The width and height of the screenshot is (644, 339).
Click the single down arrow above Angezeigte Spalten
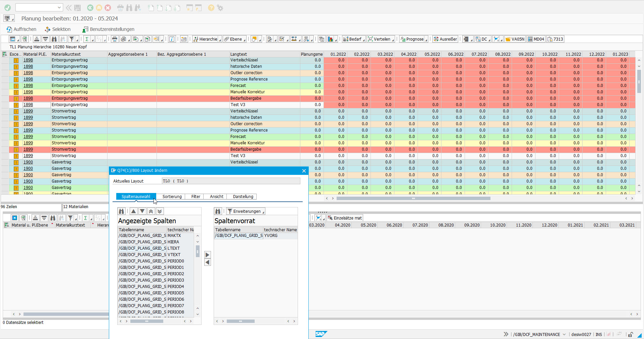142,211
